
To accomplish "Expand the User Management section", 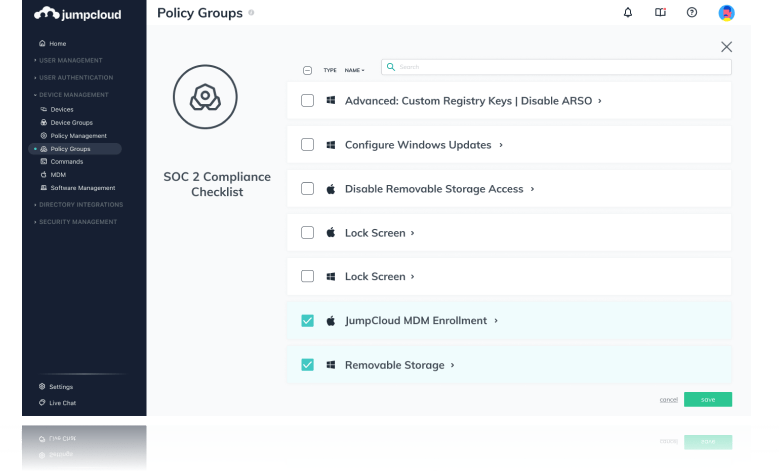I will point(68,60).
